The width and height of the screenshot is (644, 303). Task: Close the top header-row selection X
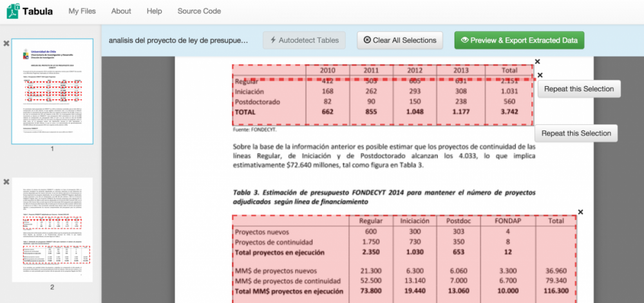click(x=536, y=62)
